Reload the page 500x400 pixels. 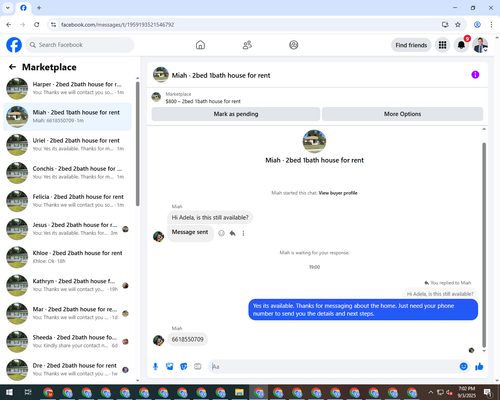tap(37, 25)
